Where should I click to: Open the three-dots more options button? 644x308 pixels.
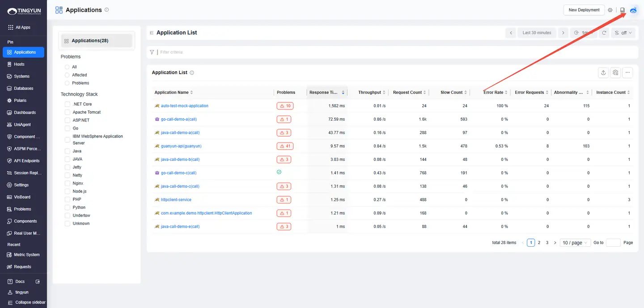(627, 72)
